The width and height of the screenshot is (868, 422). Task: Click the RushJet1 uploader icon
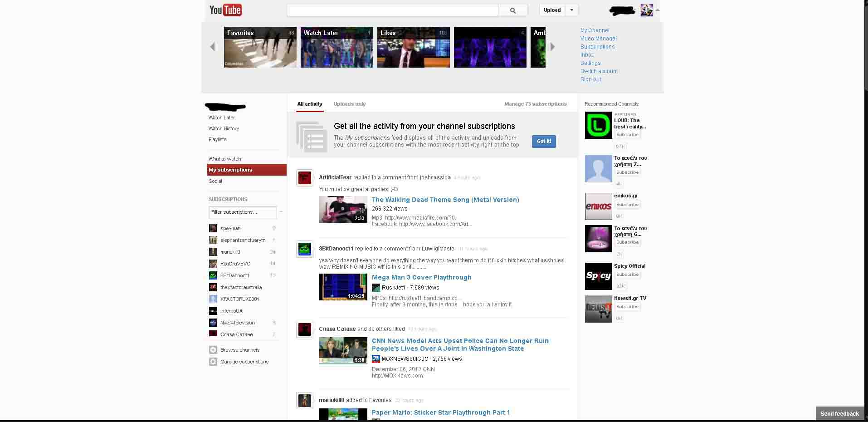(x=376, y=288)
